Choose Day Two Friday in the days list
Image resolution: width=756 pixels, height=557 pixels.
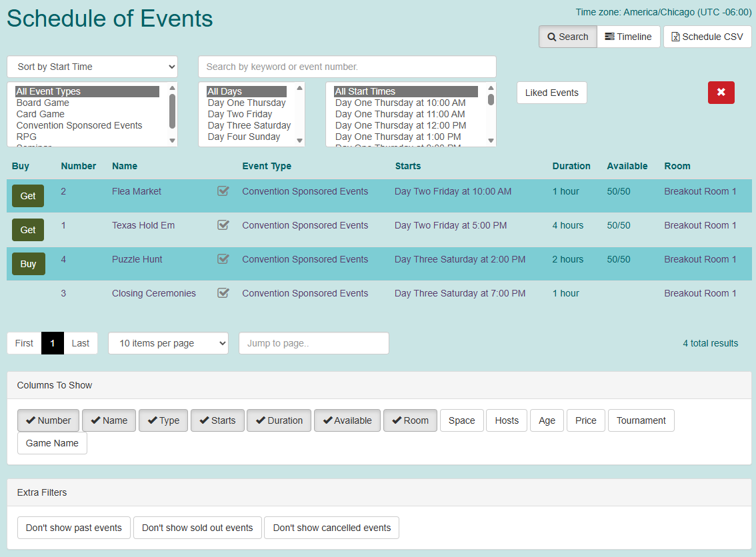[240, 114]
